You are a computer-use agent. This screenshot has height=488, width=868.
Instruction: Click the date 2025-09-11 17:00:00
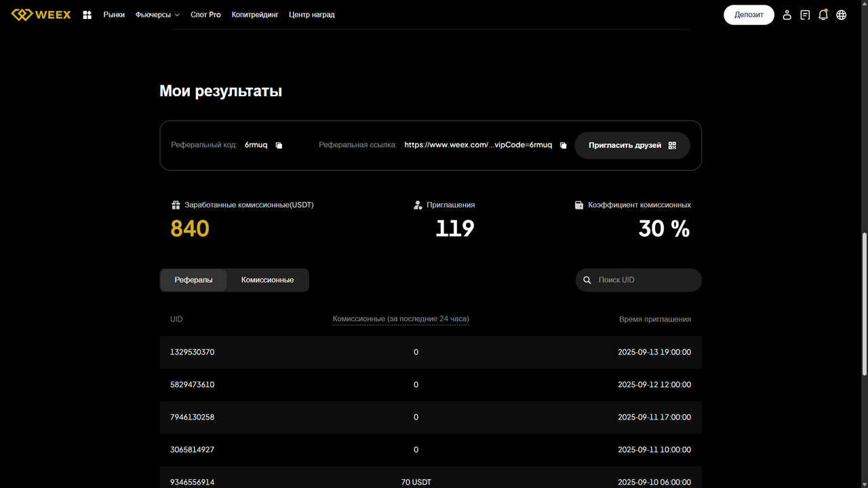point(654,418)
